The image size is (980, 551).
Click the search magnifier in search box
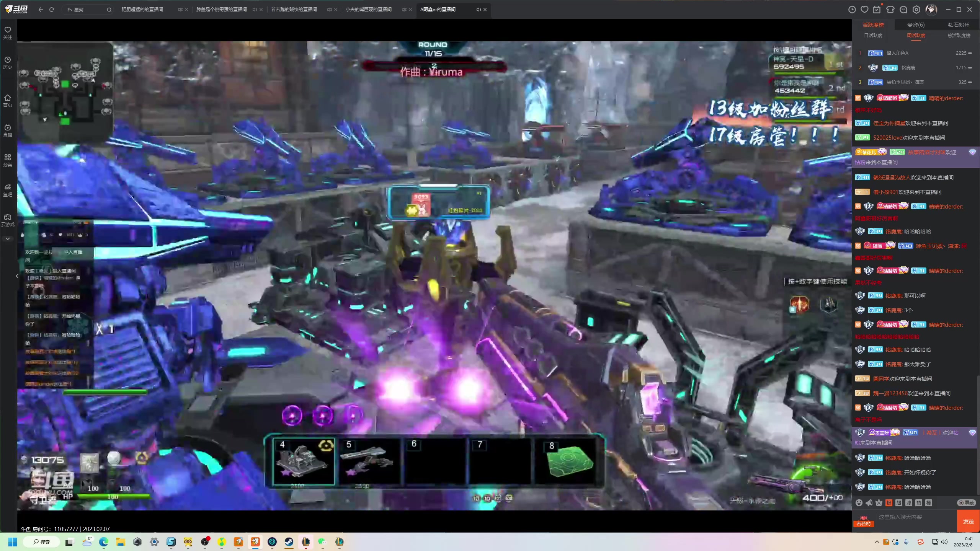(x=109, y=10)
